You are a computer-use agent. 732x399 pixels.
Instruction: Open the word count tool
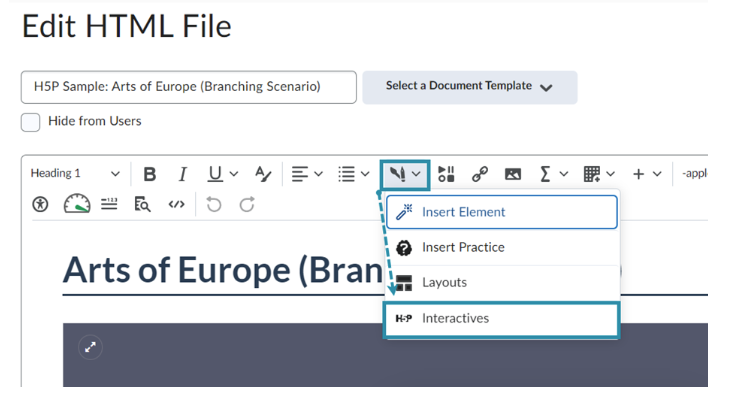[109, 204]
